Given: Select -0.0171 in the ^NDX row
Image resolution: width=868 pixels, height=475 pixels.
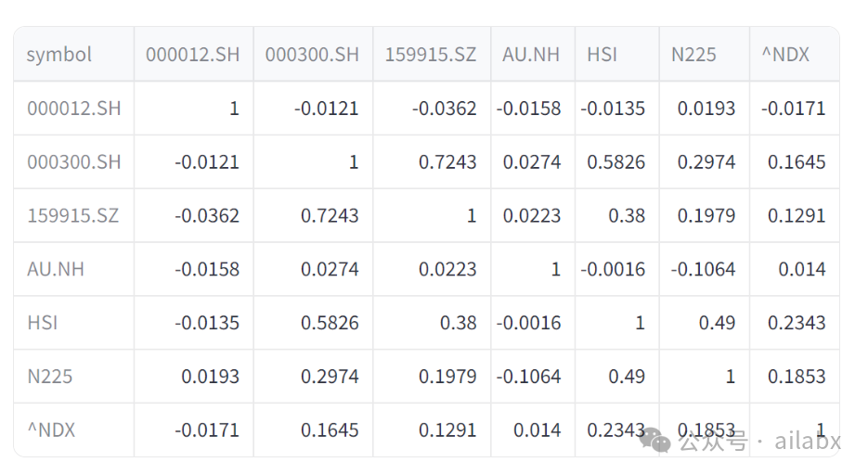Looking at the screenshot, I should [207, 430].
